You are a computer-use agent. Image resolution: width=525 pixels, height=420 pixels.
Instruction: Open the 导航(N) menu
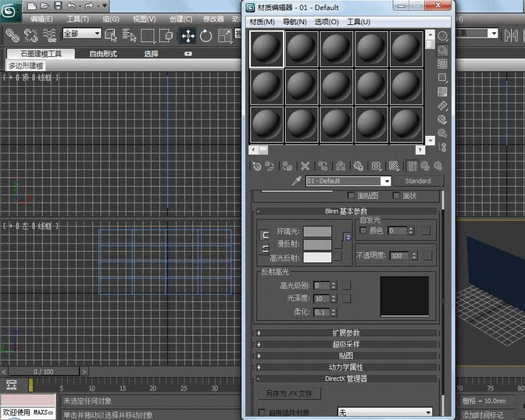295,22
